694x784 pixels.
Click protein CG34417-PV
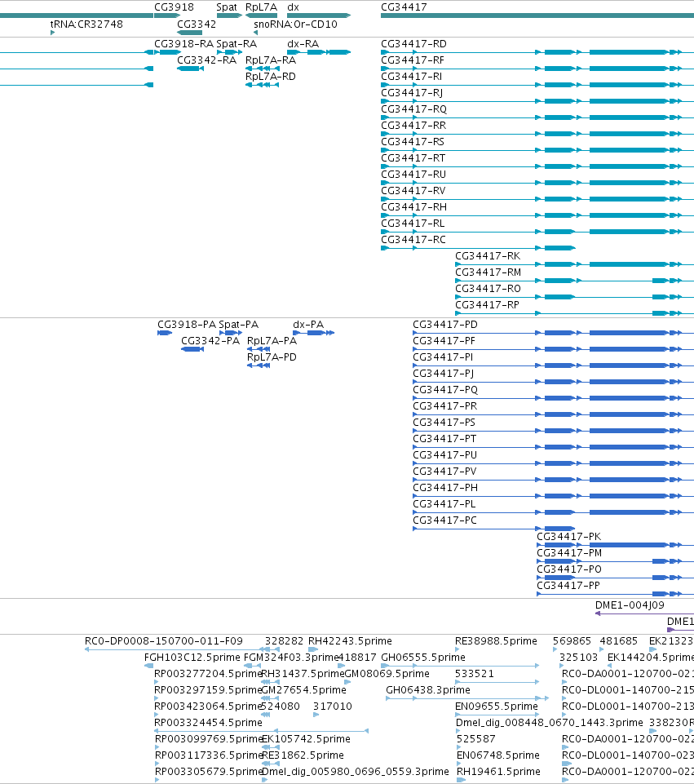444,472
